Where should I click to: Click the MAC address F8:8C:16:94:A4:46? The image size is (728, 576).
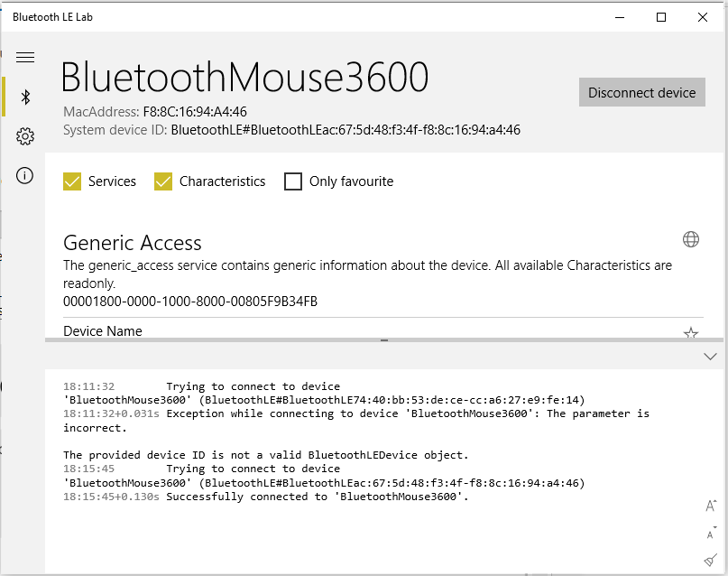coord(195,111)
